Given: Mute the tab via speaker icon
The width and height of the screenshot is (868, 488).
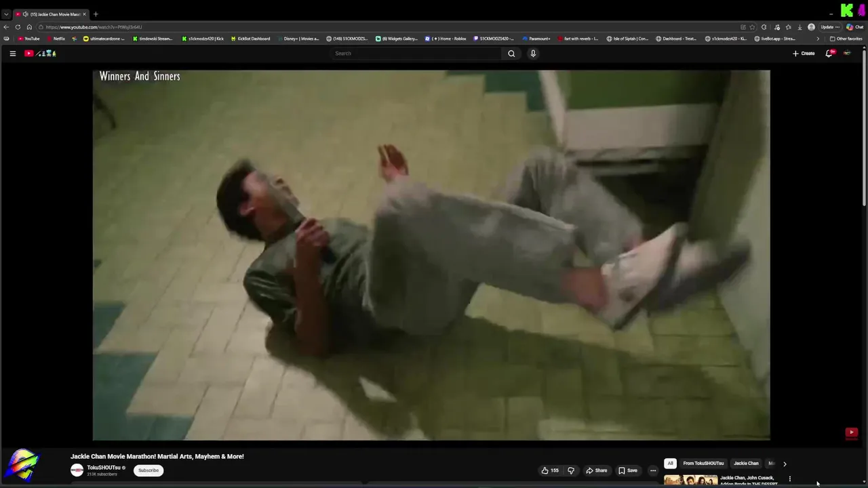Looking at the screenshot, I should click(x=25, y=14).
